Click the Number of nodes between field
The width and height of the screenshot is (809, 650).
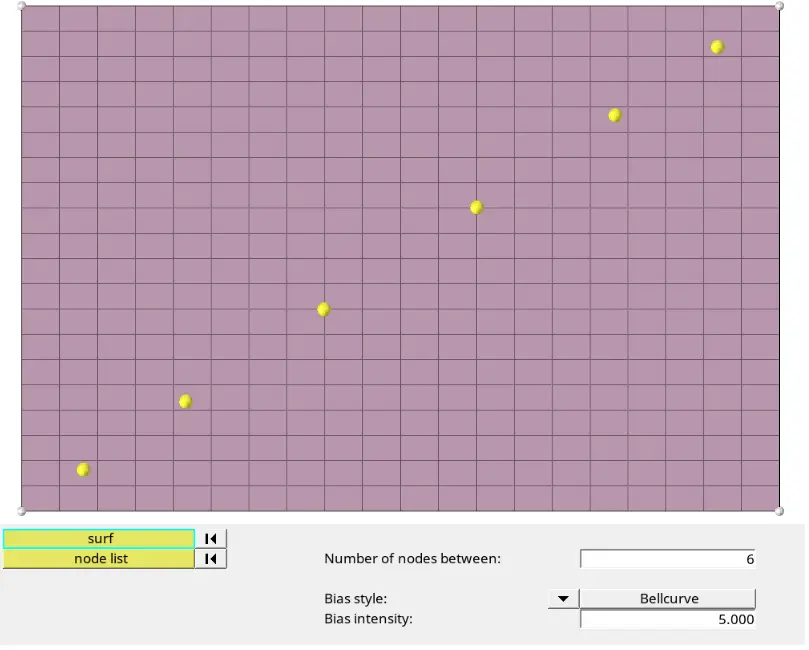click(x=669, y=561)
